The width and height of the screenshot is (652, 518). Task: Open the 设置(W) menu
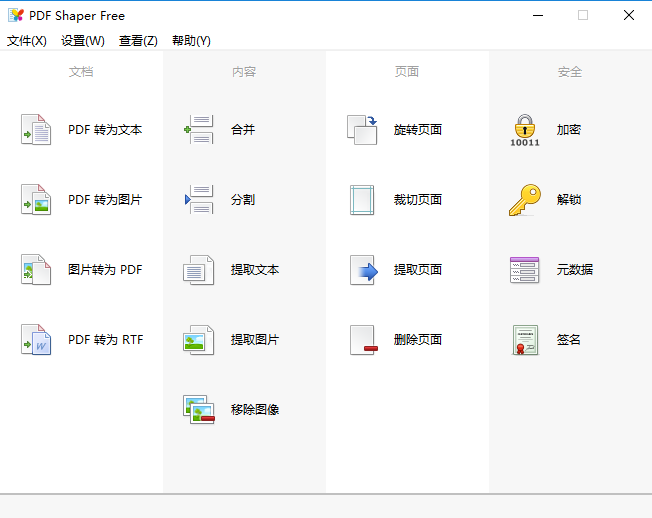(x=83, y=41)
